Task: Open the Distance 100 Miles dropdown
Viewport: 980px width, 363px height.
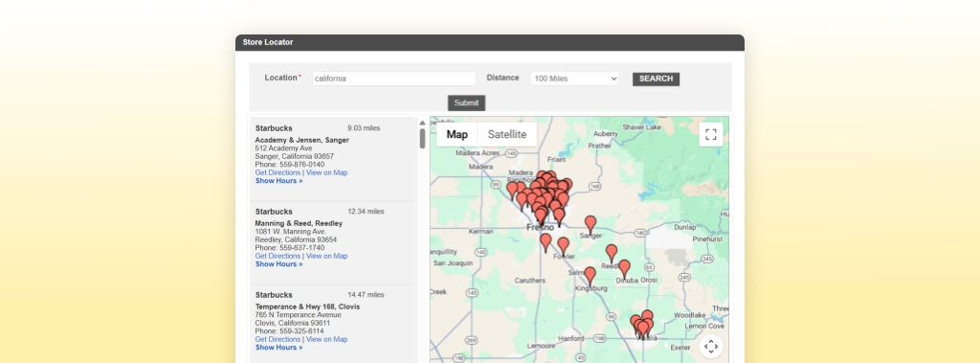Action: pos(574,79)
